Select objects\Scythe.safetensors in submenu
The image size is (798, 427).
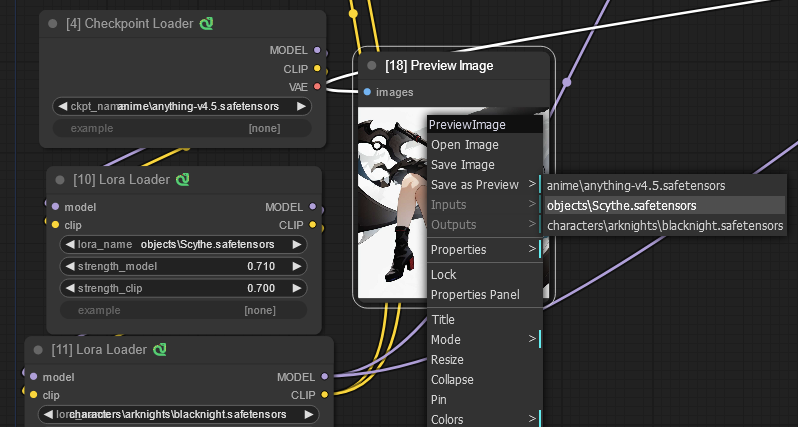click(x=621, y=205)
